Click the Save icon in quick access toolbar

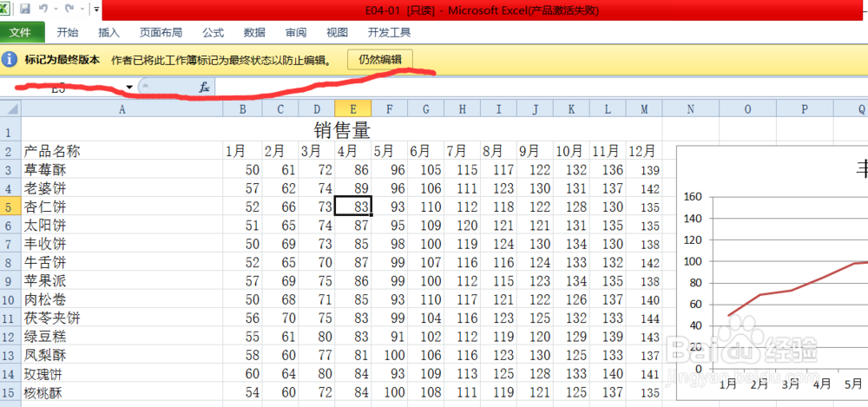pyautogui.click(x=25, y=9)
